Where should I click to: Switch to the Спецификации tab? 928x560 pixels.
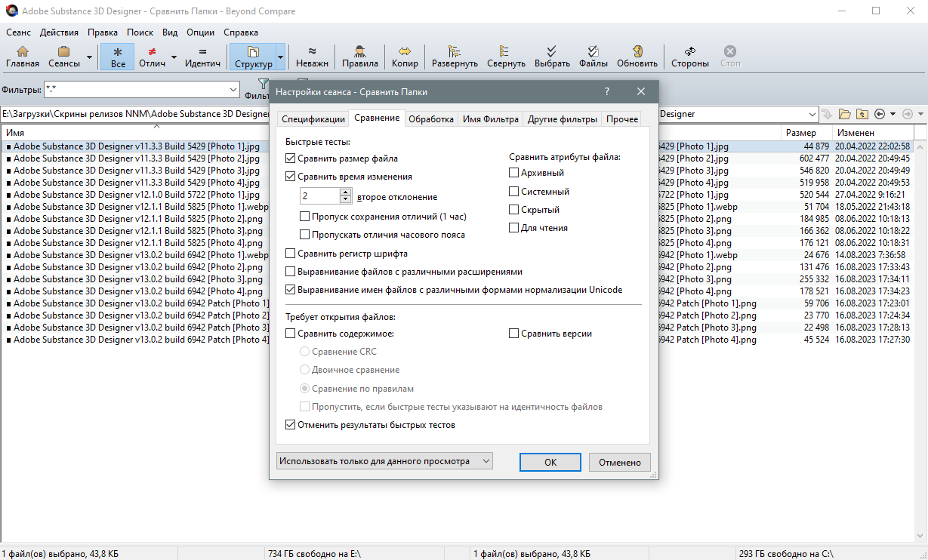[x=313, y=119]
